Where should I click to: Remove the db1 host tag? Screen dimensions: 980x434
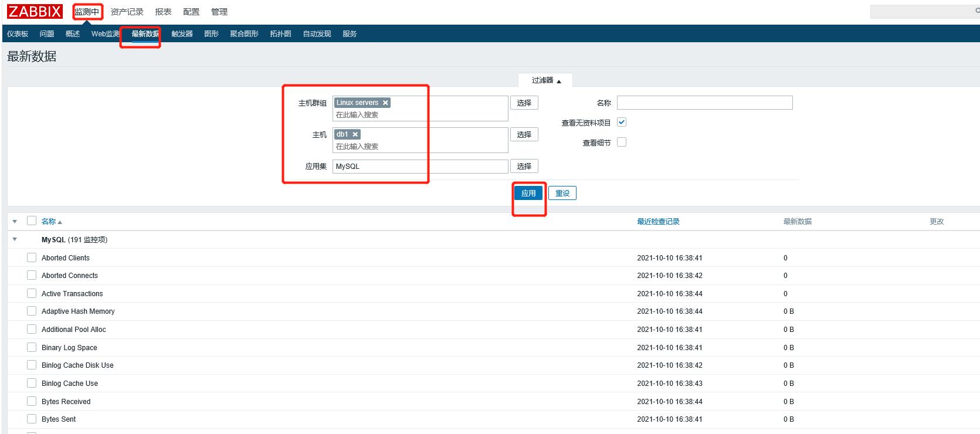[x=355, y=134]
